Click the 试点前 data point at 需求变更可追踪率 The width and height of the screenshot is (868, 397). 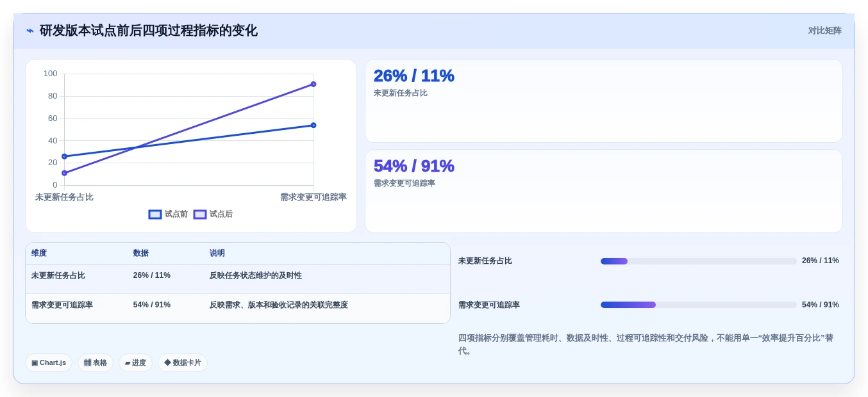313,125
